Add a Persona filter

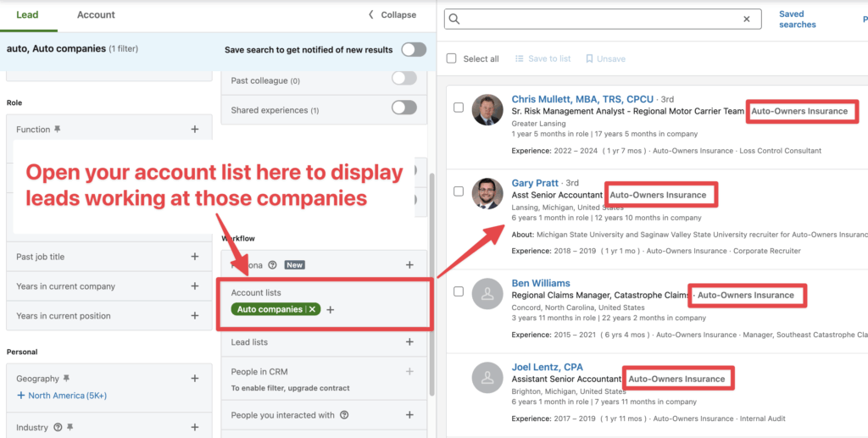(x=409, y=265)
